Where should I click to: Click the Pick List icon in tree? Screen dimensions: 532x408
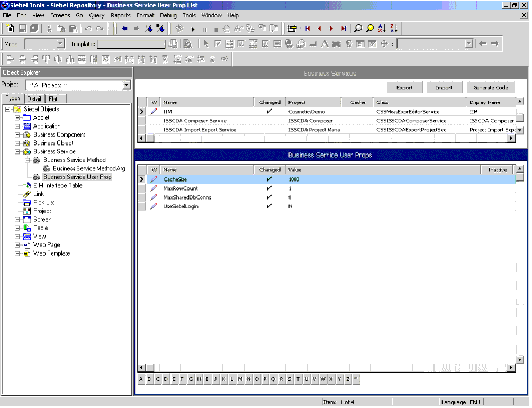27,203
